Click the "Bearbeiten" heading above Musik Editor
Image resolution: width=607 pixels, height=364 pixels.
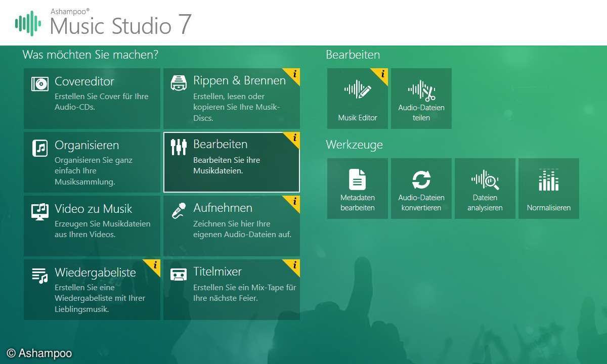tap(353, 55)
